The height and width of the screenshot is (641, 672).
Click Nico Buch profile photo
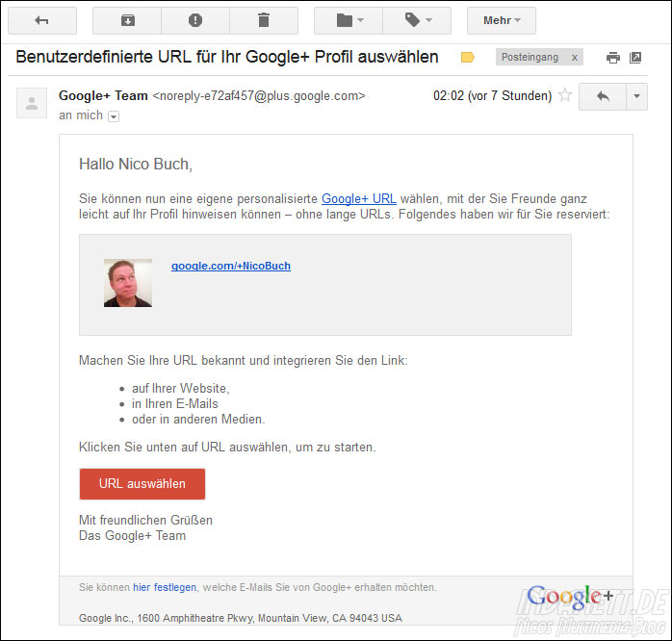point(128,283)
